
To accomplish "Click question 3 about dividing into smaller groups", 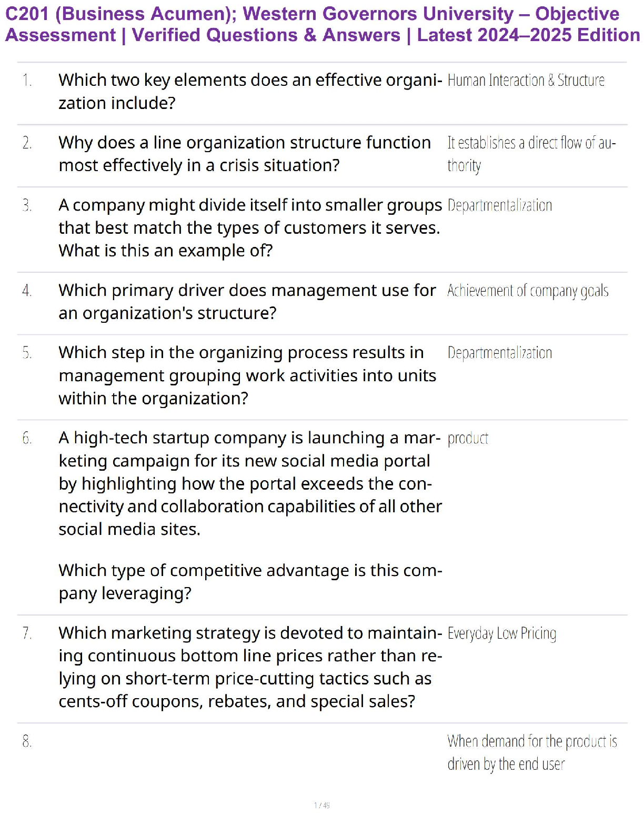I will click(x=250, y=227).
